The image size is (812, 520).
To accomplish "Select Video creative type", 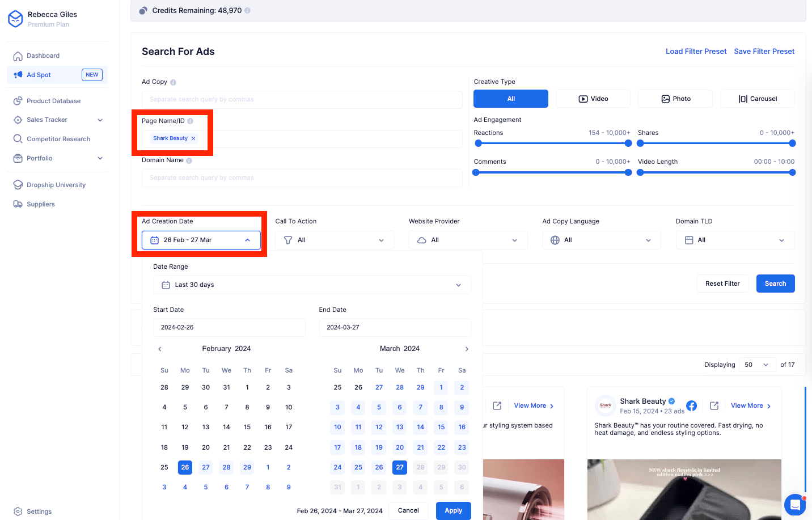I will (593, 99).
